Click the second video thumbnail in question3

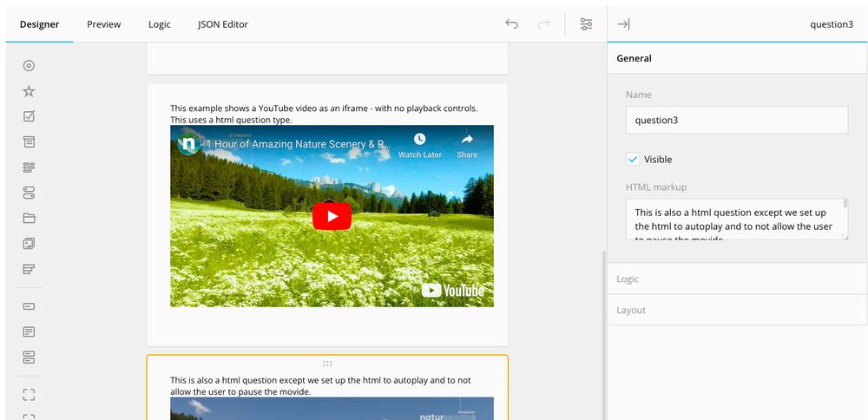tap(332, 409)
